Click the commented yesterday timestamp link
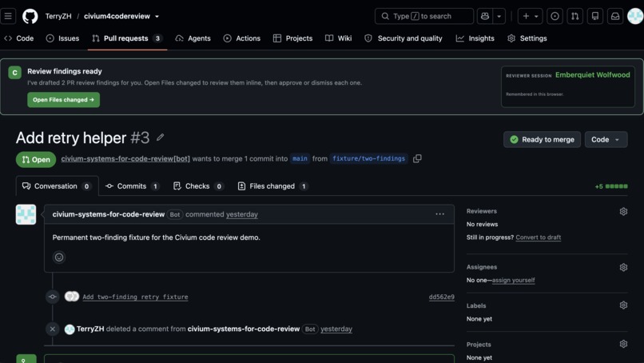Screen dimensions: 644x363 click(x=241, y=214)
